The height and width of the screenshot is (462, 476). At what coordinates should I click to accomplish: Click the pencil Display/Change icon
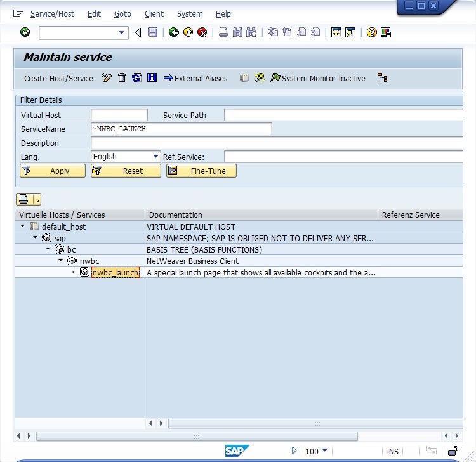coord(107,78)
